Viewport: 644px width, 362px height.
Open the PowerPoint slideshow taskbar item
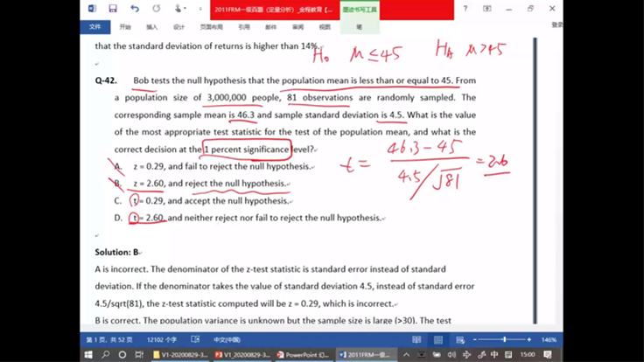click(x=304, y=355)
